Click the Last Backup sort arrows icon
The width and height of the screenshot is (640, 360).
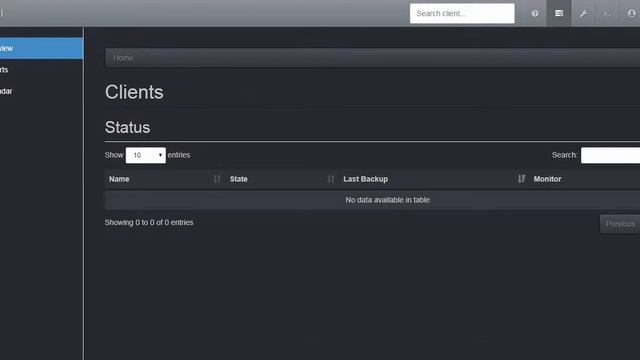point(521,179)
